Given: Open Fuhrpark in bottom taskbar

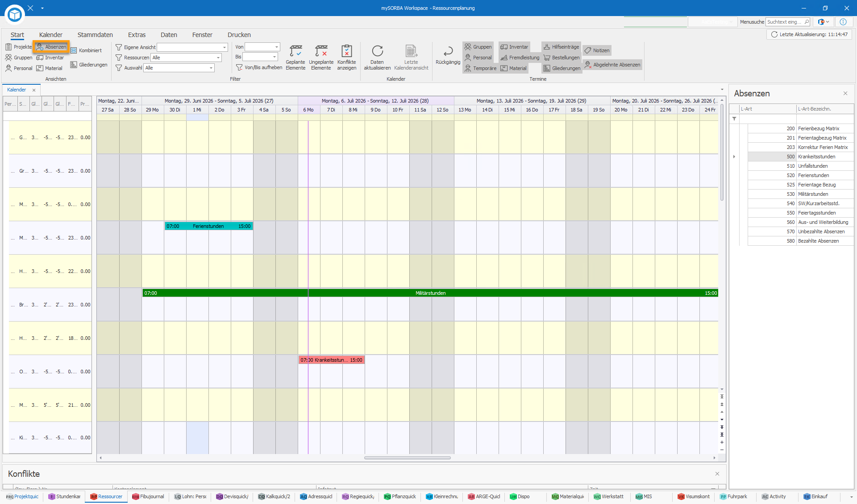Looking at the screenshot, I should point(734,497).
